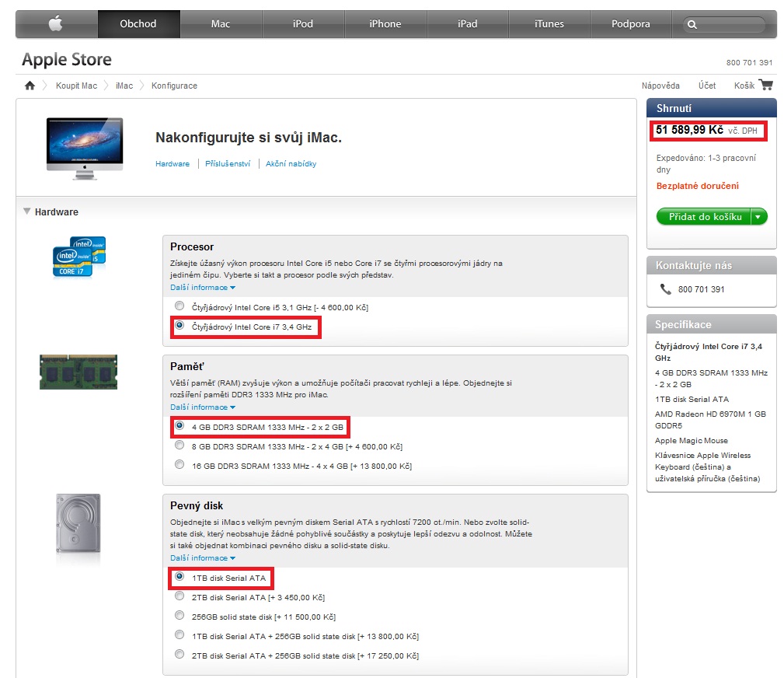Open the iTunes tab
784x678 pixels.
point(549,23)
